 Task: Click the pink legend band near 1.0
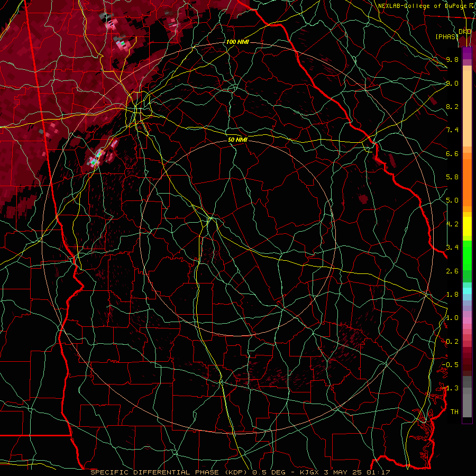tap(467, 321)
